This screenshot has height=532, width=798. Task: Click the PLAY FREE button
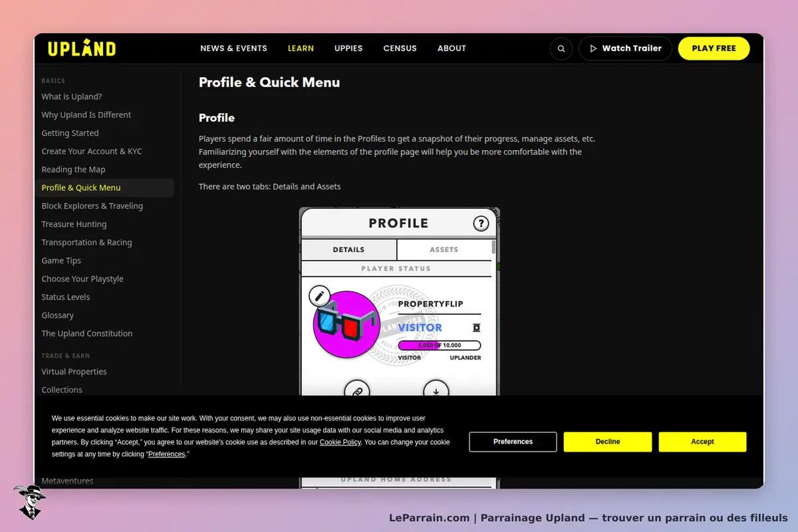(x=714, y=49)
